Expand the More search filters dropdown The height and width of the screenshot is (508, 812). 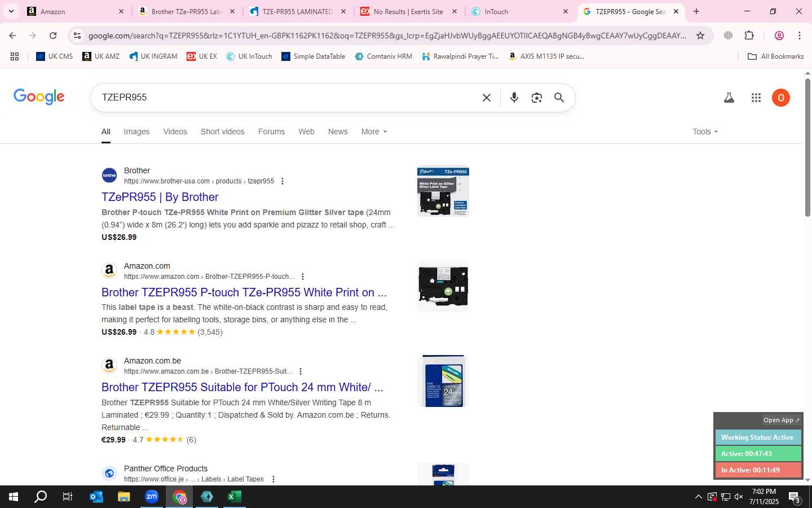click(374, 132)
